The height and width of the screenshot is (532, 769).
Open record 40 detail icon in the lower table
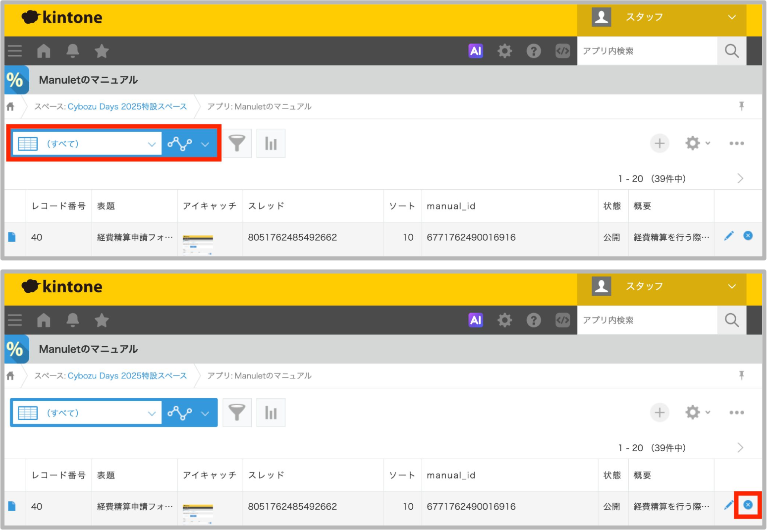(x=12, y=506)
